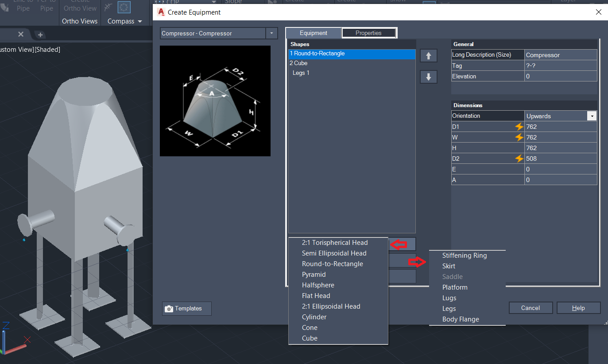This screenshot has height=364, width=608.
Task: Click the Tag value field
Action: pos(560,66)
